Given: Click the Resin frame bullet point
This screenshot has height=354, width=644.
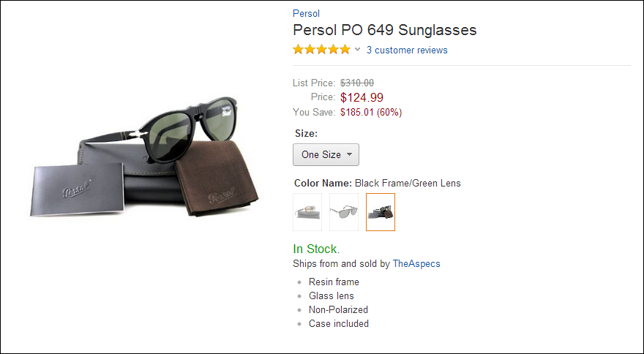Looking at the screenshot, I should pos(334,282).
